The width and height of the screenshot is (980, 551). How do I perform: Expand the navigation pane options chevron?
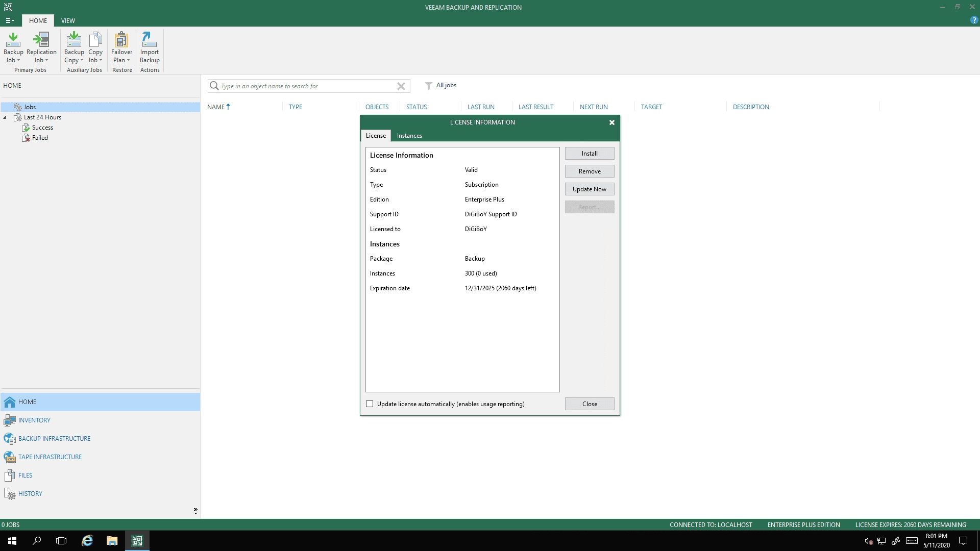[195, 511]
